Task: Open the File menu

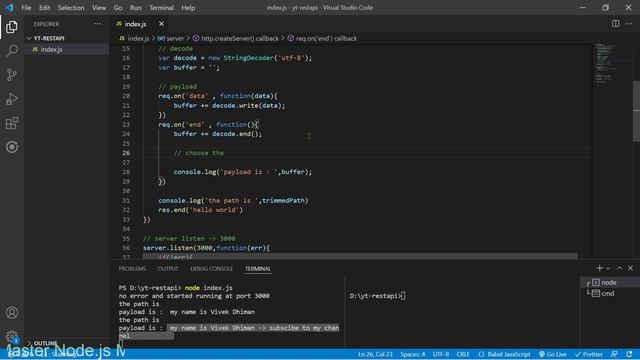Action: point(26,8)
